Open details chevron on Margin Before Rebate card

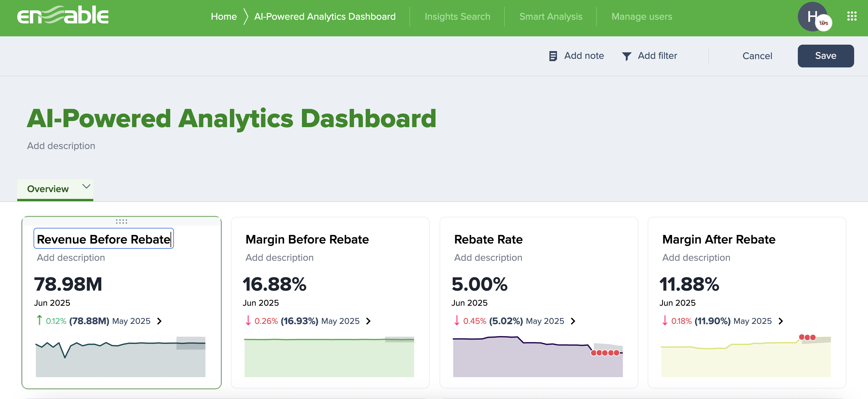coord(368,321)
